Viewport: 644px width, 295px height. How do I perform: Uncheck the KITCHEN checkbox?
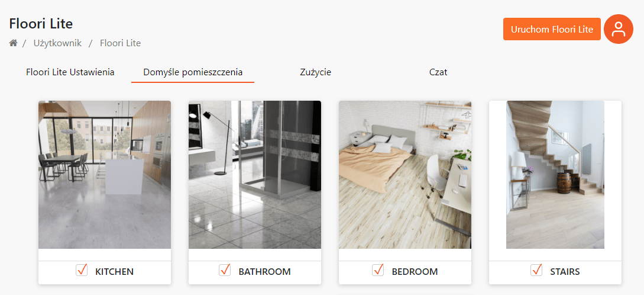point(82,270)
